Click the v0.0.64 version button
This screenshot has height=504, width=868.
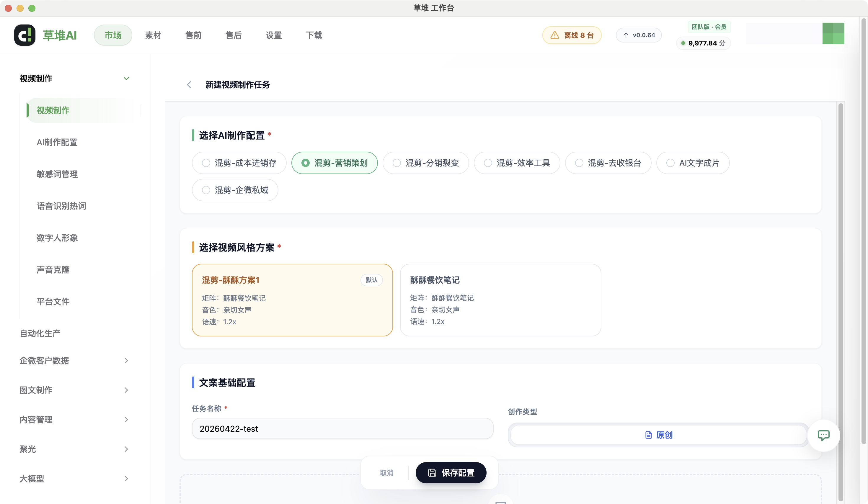(x=639, y=35)
